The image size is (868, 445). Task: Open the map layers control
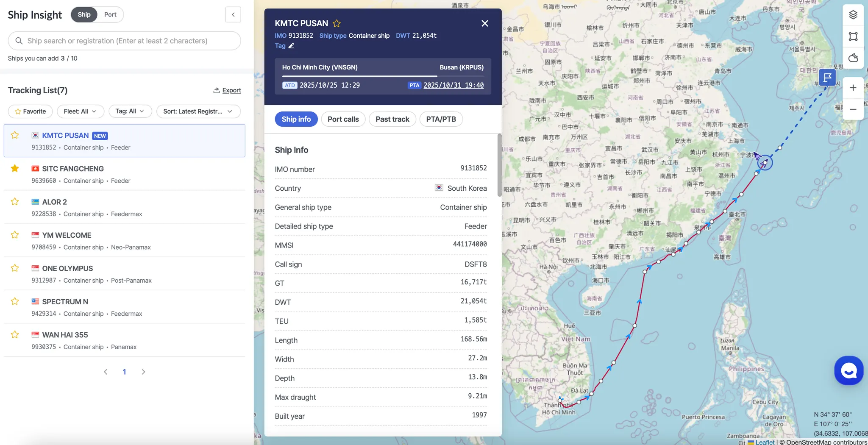click(853, 15)
